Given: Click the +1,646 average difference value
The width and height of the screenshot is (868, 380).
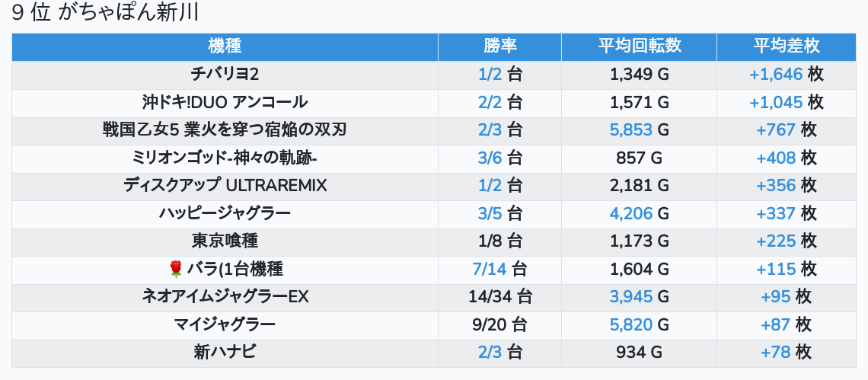Looking at the screenshot, I should click(x=776, y=74).
